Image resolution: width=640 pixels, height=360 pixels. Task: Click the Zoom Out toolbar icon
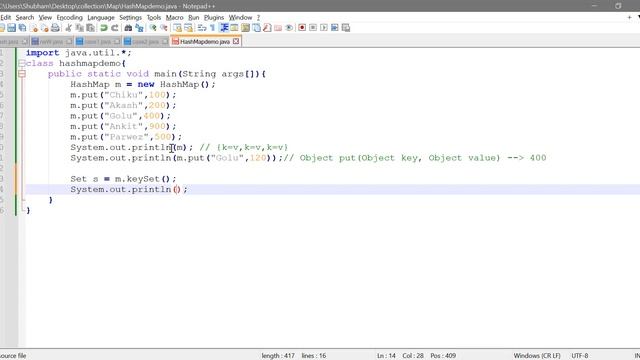pyautogui.click(x=164, y=28)
